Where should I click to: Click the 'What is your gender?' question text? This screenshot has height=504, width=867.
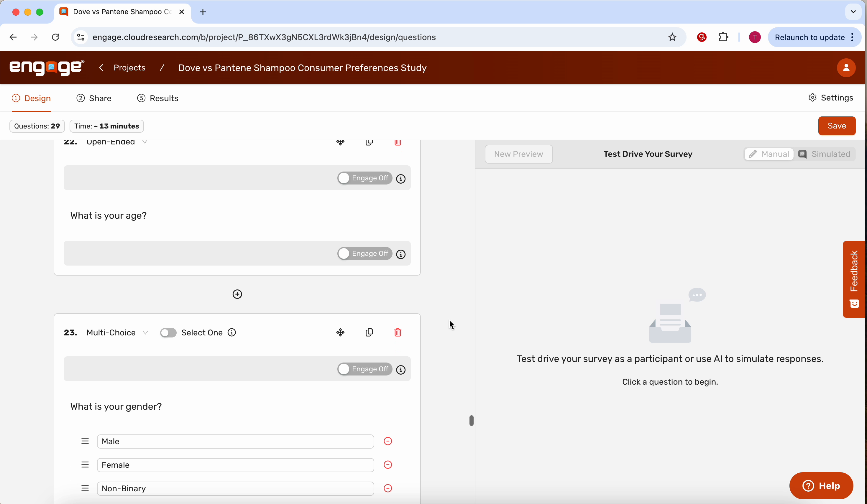[116, 406]
